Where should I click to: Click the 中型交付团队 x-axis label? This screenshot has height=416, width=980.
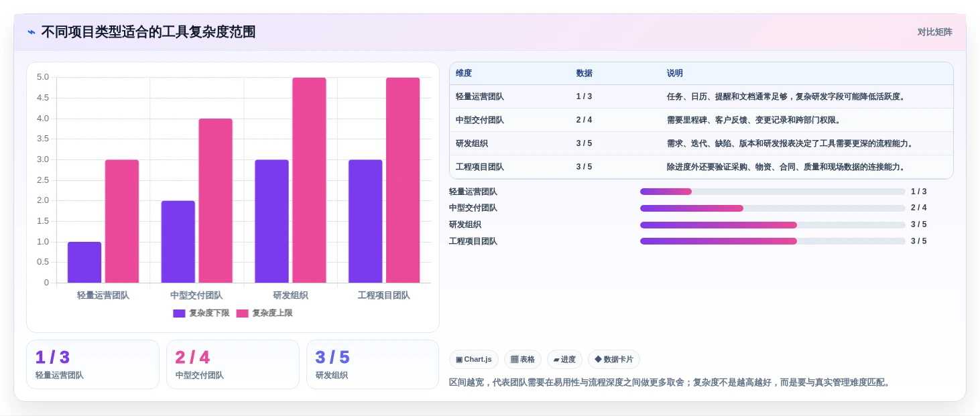pos(196,295)
